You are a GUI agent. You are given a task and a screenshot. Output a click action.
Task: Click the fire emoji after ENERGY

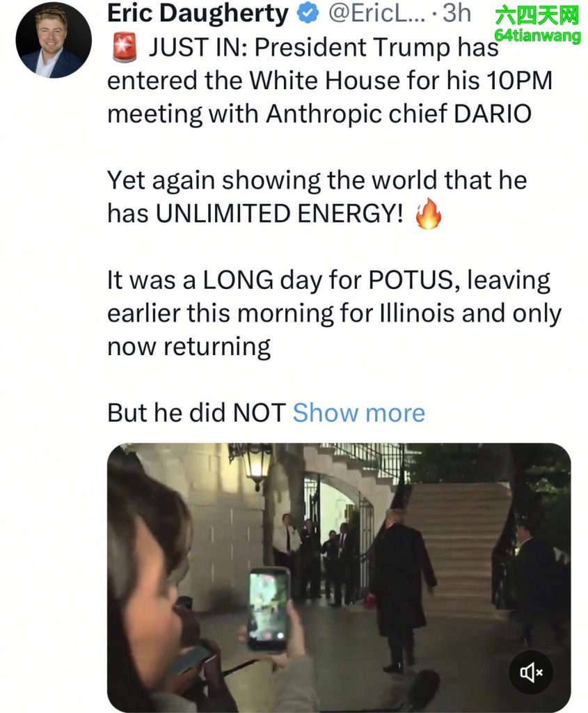point(428,214)
